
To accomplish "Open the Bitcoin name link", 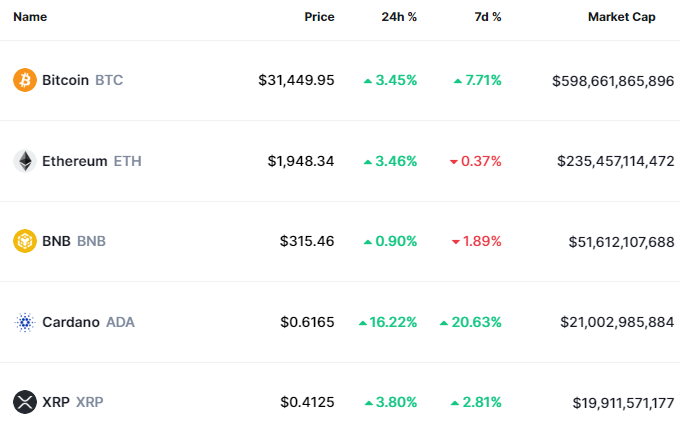I will point(66,80).
